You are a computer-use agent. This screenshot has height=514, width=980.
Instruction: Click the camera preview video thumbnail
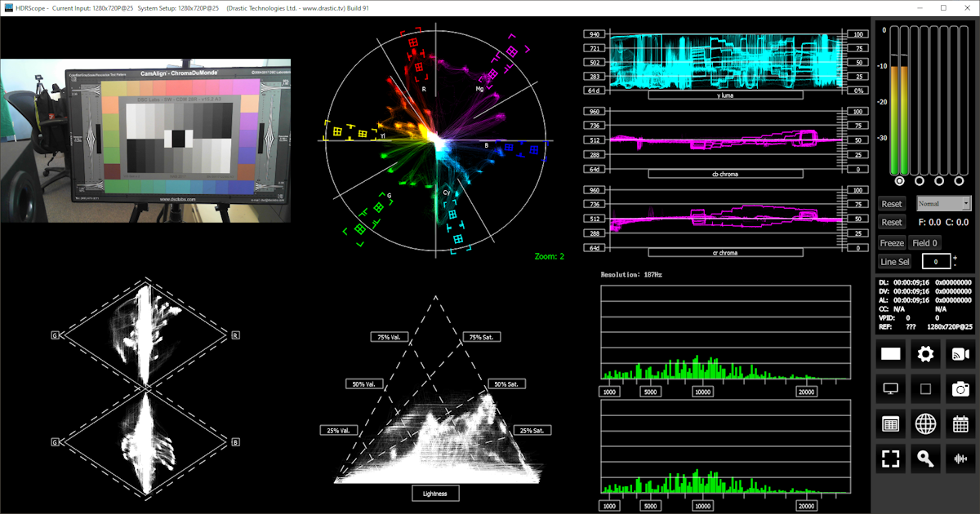click(145, 140)
